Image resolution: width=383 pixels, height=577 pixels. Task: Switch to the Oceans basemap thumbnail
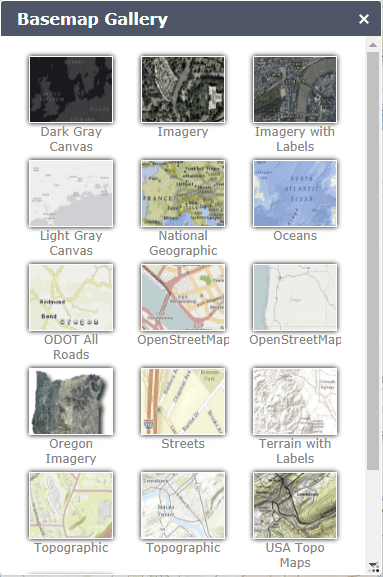tap(295, 193)
